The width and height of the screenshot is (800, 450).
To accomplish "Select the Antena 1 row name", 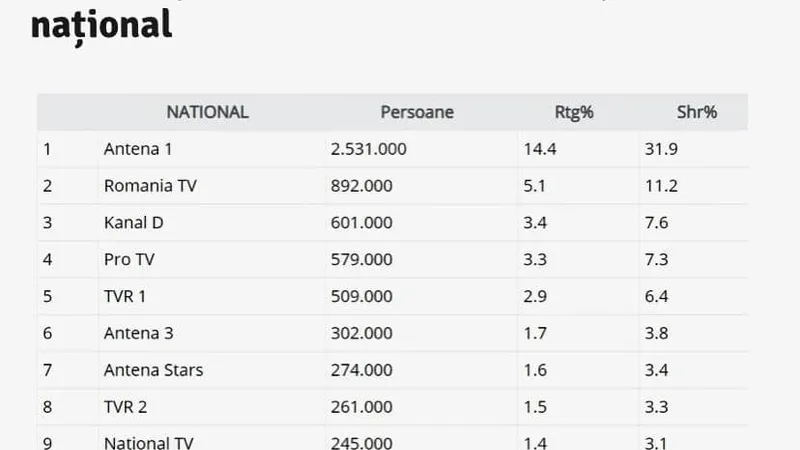I will [138, 149].
